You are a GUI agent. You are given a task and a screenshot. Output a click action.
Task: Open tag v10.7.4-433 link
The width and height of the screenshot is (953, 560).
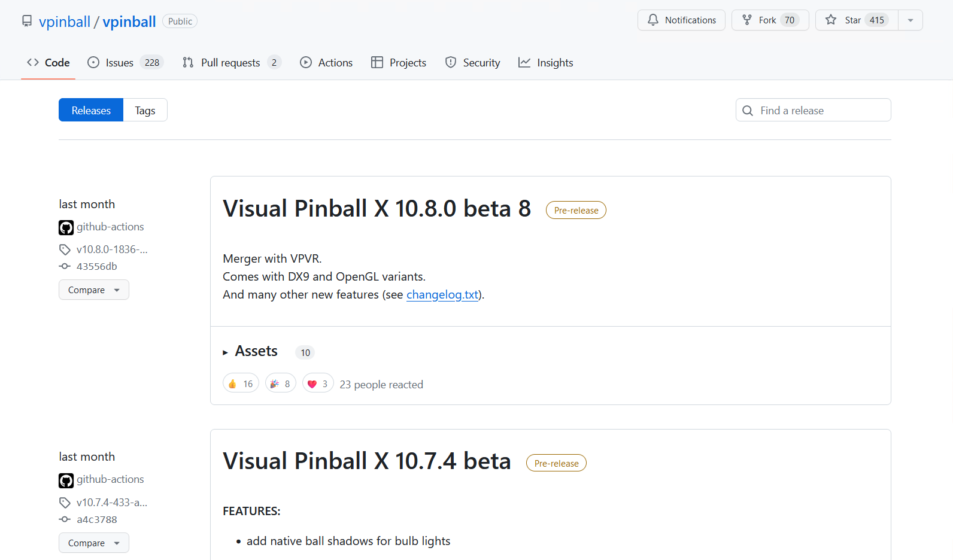coord(112,503)
